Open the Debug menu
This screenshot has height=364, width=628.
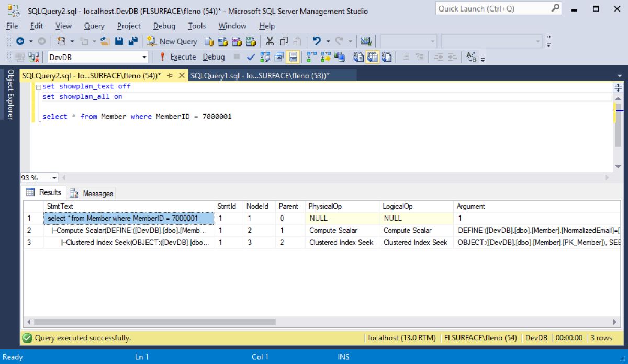[164, 26]
